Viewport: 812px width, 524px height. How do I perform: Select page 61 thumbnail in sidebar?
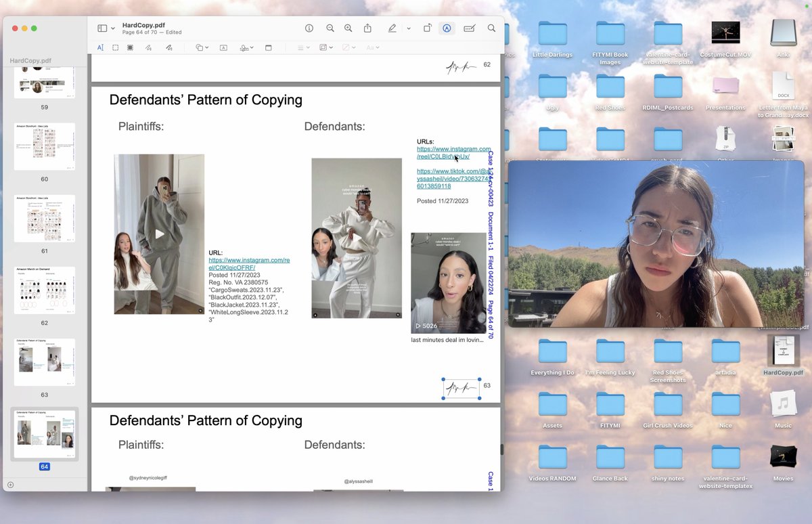coord(45,219)
